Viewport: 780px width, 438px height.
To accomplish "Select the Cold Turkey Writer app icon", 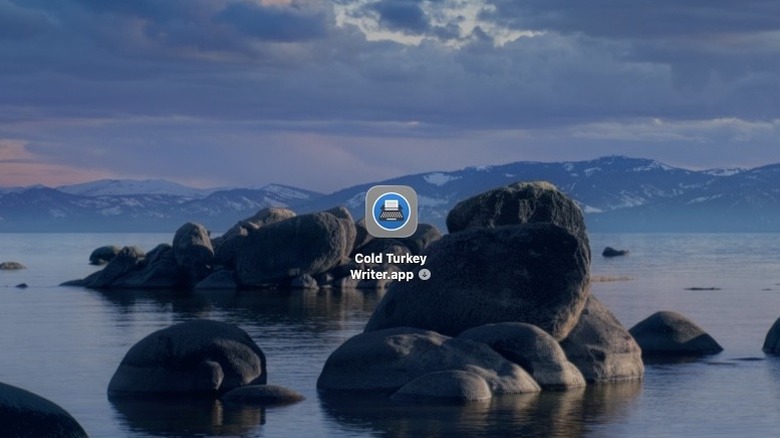I will coord(391,211).
